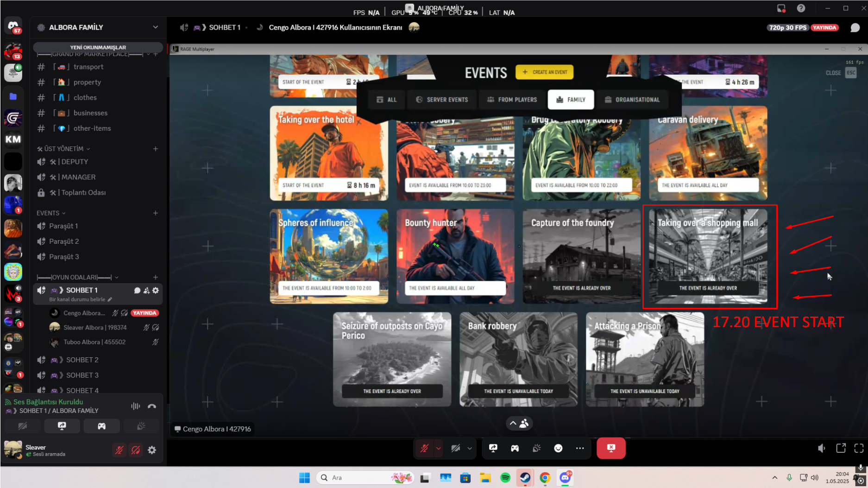This screenshot has width=868, height=488.
Task: Open Windows Start menu
Action: point(304,478)
